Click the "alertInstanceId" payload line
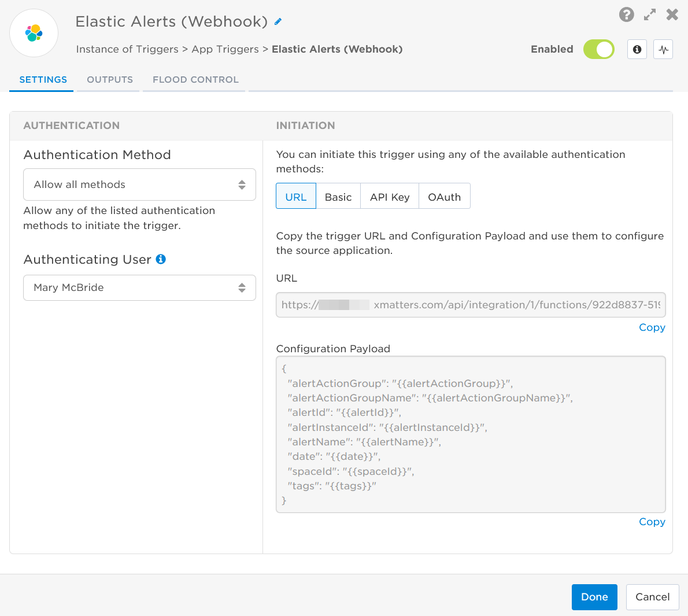The height and width of the screenshot is (616, 688). pyautogui.click(x=387, y=427)
